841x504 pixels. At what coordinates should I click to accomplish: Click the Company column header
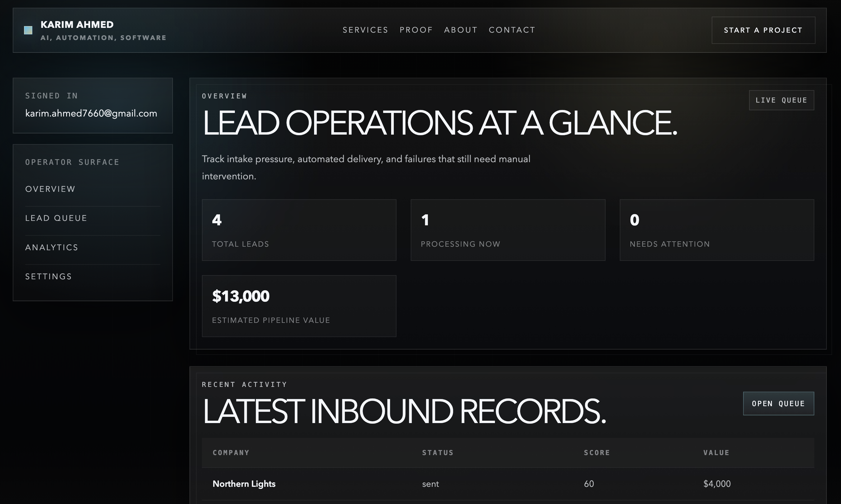click(x=231, y=453)
